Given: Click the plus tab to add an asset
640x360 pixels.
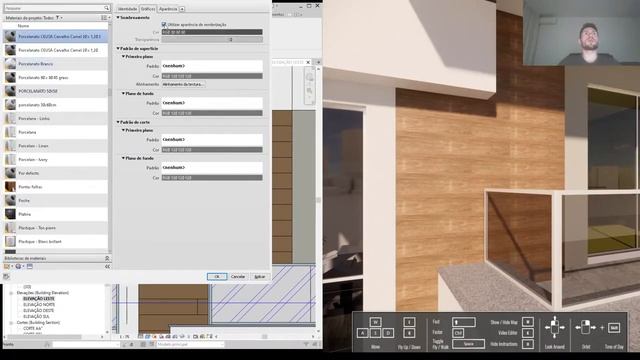Looking at the screenshot, I should (x=182, y=9).
